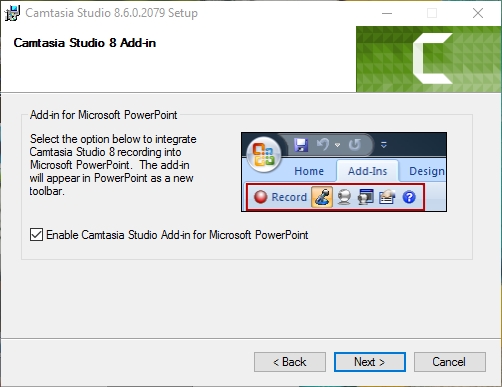Uncheck Enable Camtasia Studio Add-in for PowerPoint

(x=36, y=235)
